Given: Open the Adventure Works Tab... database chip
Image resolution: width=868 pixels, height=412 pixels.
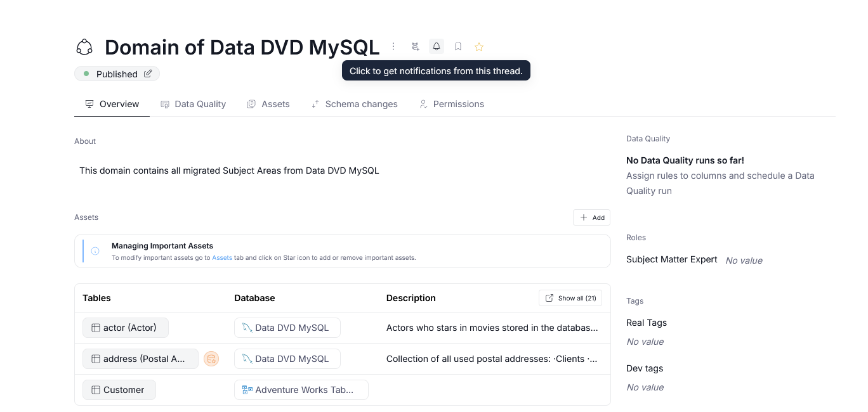Looking at the screenshot, I should [301, 390].
